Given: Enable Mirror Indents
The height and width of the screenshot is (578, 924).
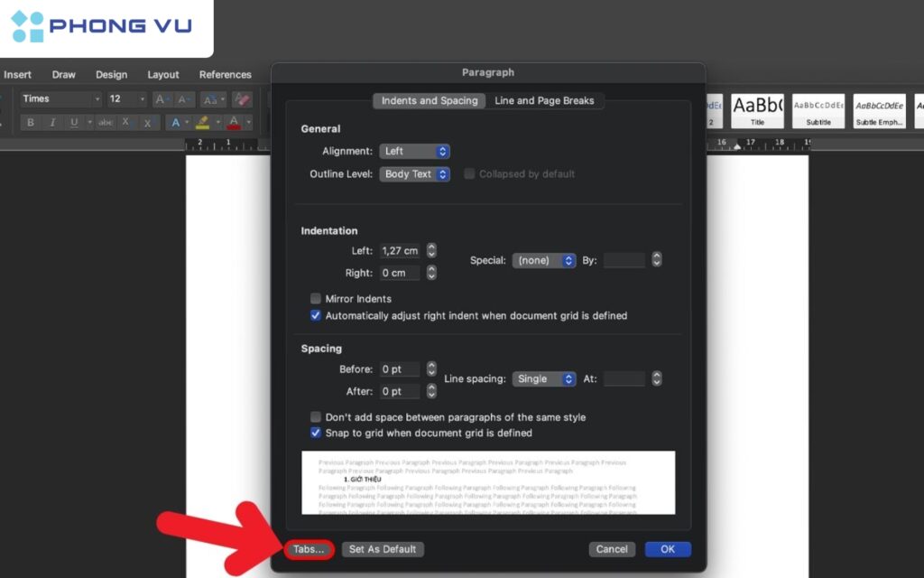Looking at the screenshot, I should point(317,298).
